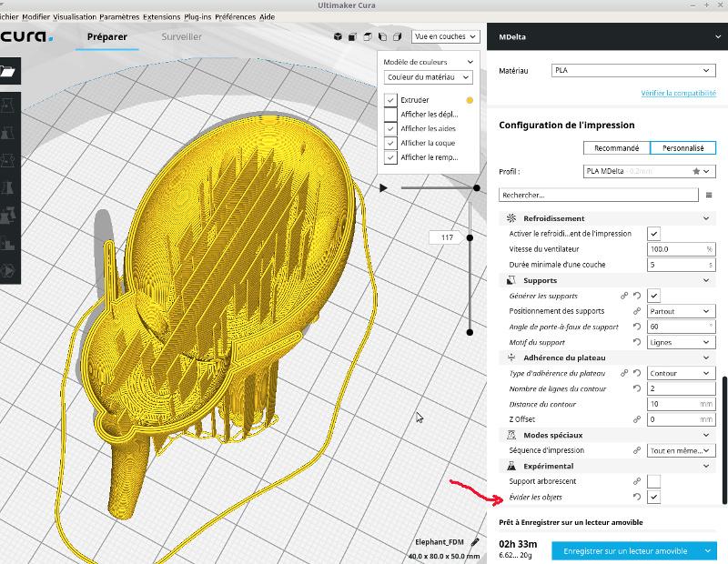The width and height of the screenshot is (728, 564).
Task: Select the Move tool in left toolbar
Action: click(7, 106)
